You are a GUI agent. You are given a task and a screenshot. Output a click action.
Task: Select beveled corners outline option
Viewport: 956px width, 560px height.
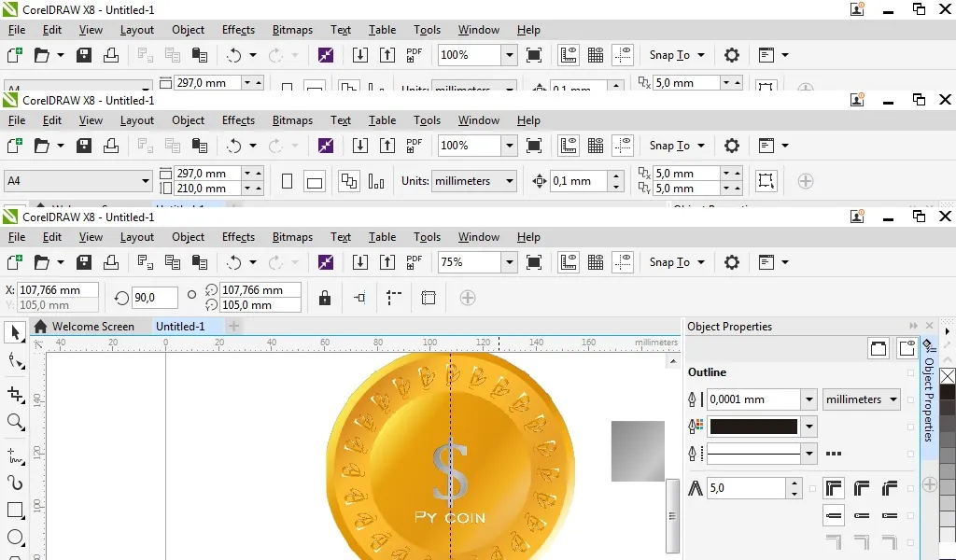[x=890, y=488]
